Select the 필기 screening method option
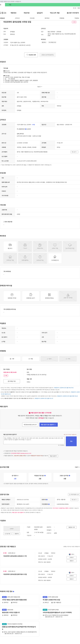The width and height of the screenshot is (80, 644). point(49,359)
